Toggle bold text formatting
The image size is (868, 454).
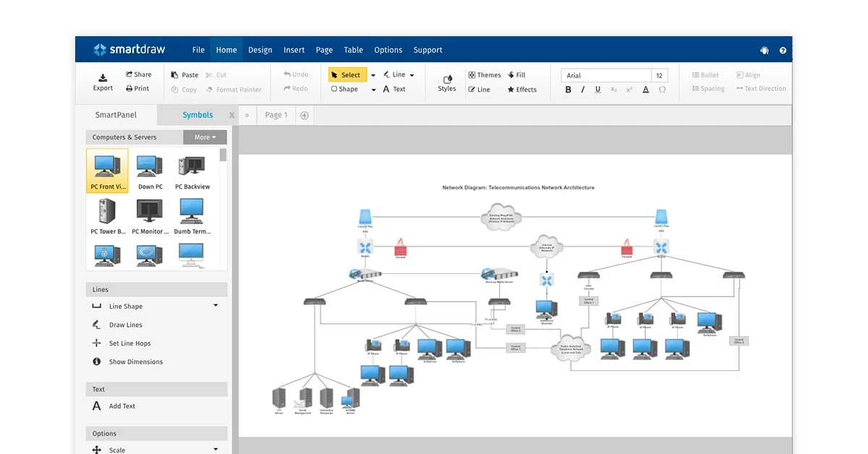(x=568, y=89)
